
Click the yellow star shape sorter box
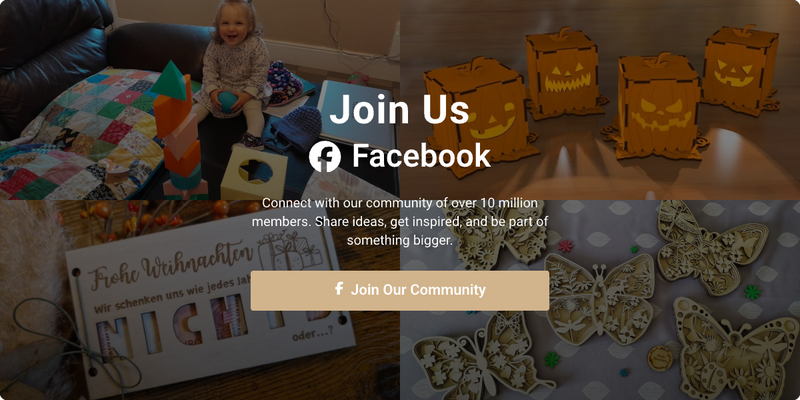point(254,172)
